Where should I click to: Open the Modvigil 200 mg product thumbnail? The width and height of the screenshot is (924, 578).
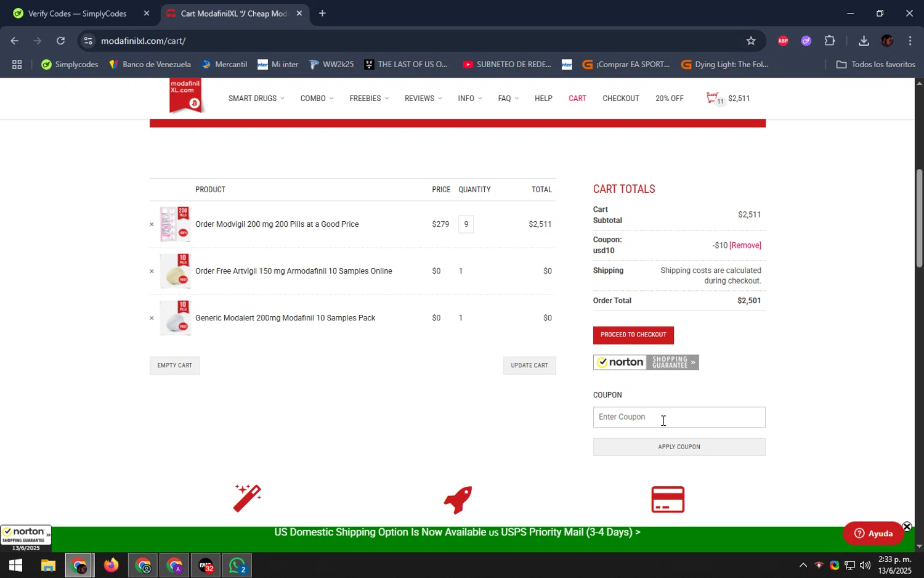[x=175, y=224]
